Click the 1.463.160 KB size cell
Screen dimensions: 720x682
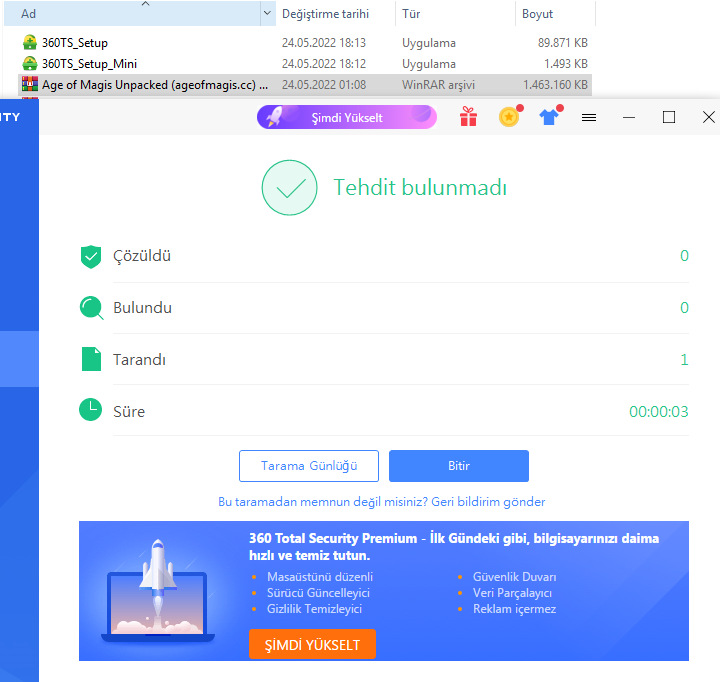(555, 85)
